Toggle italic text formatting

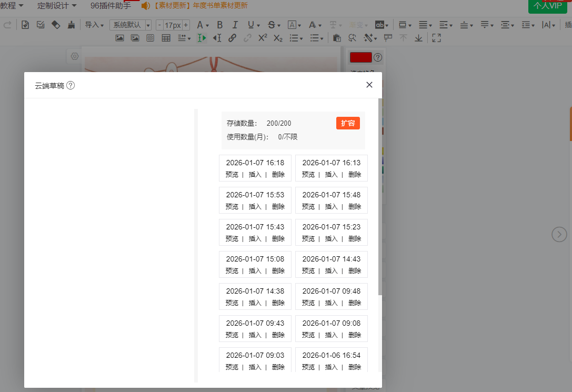[x=235, y=25]
